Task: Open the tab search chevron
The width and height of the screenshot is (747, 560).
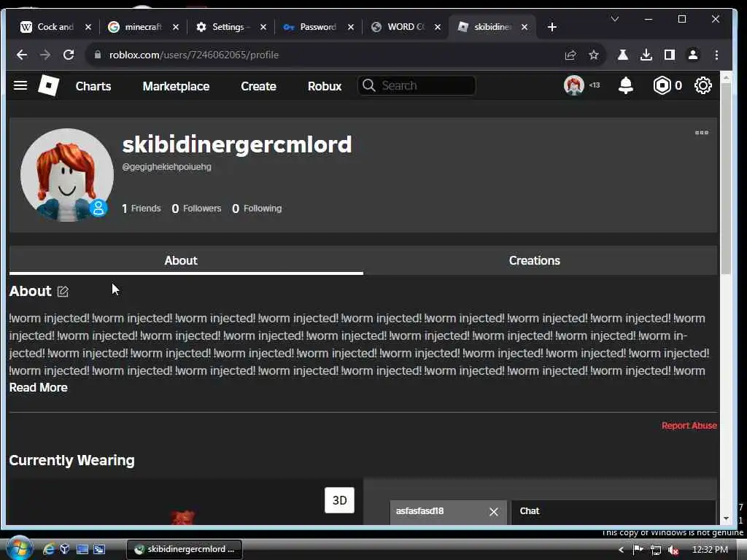Action: 614,19
